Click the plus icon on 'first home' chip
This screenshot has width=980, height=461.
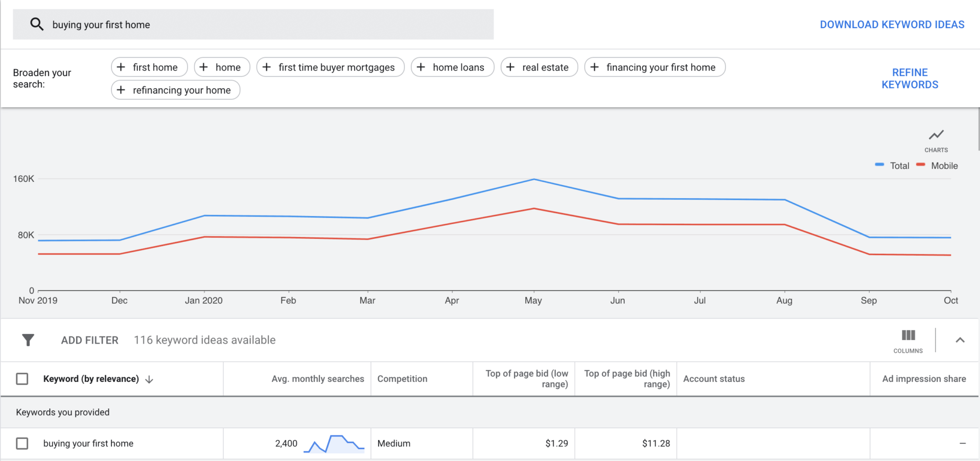pyautogui.click(x=121, y=67)
